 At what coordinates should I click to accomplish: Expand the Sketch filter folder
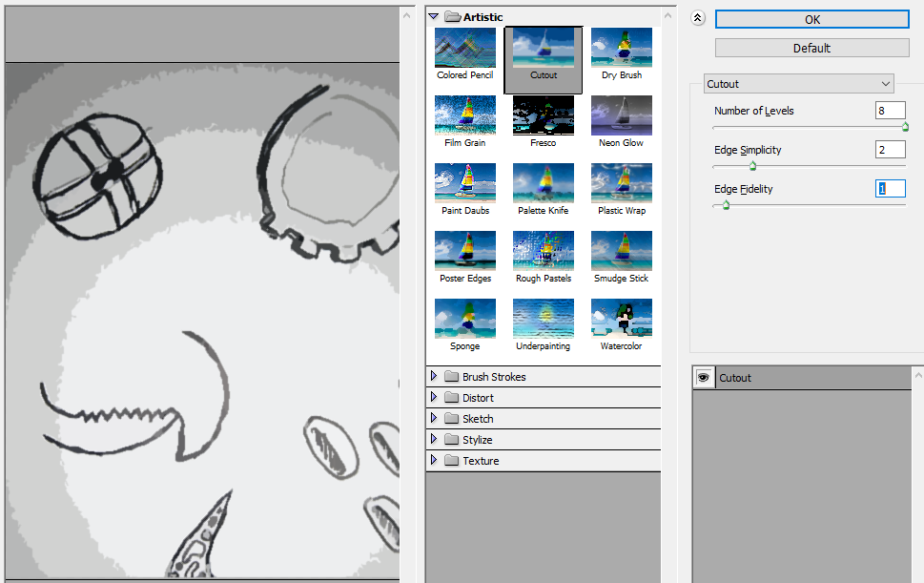[434, 418]
